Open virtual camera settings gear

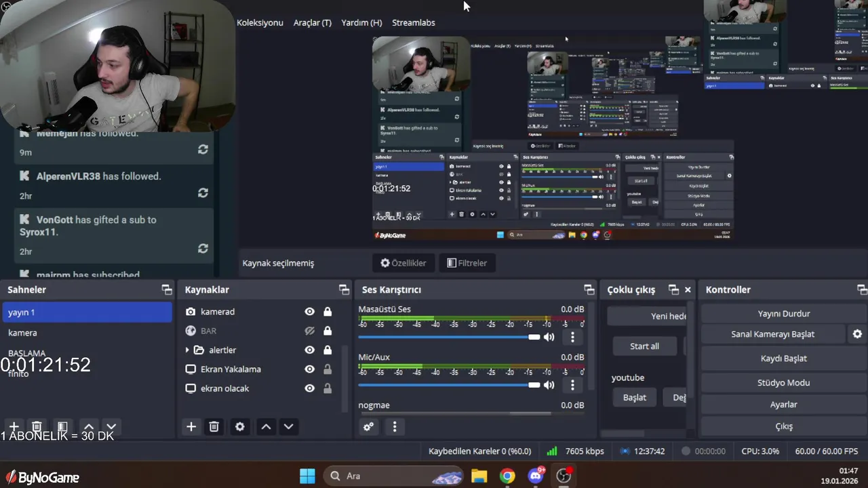click(x=857, y=334)
